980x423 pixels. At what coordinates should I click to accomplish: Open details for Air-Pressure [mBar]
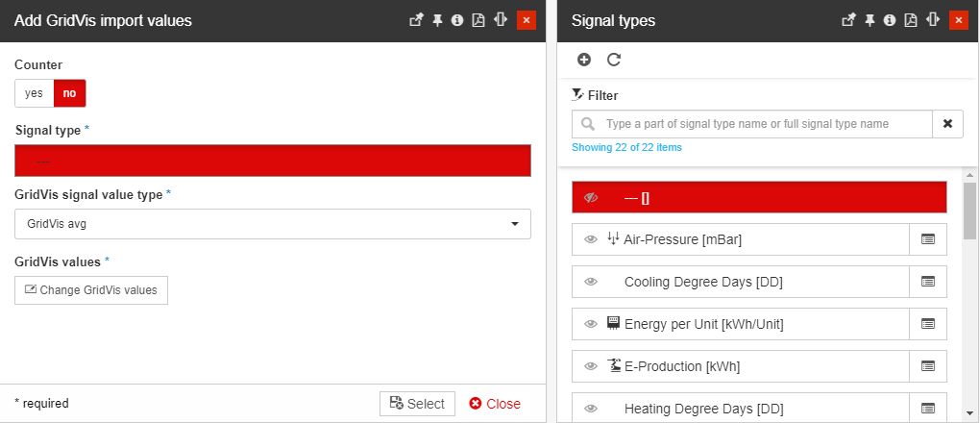pyautogui.click(x=928, y=239)
